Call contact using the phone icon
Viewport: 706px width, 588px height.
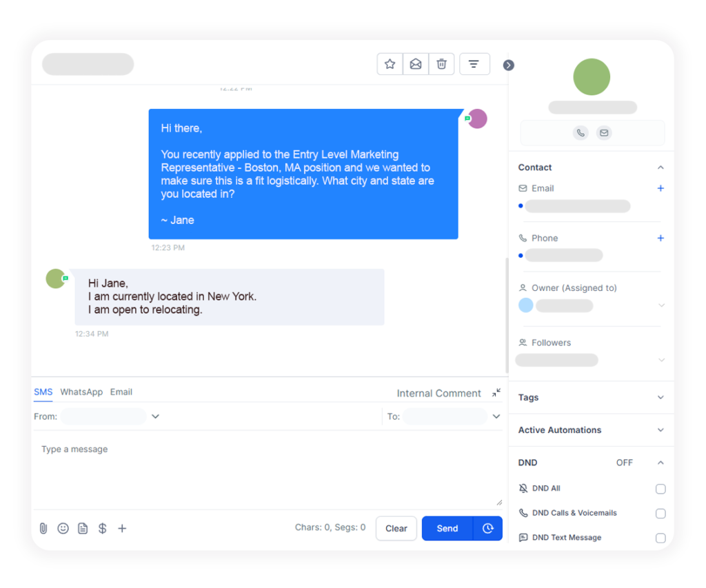pyautogui.click(x=581, y=133)
